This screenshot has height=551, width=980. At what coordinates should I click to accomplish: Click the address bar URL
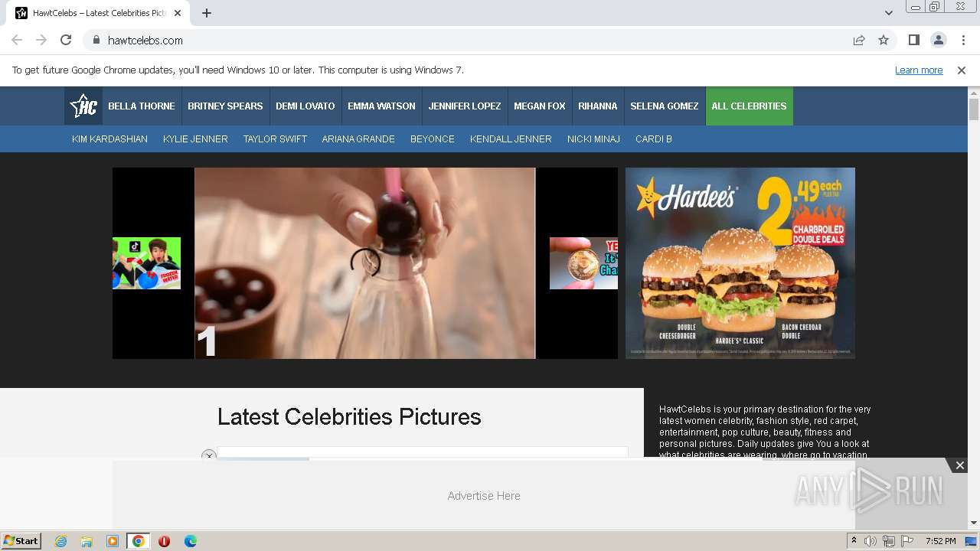click(x=145, y=41)
